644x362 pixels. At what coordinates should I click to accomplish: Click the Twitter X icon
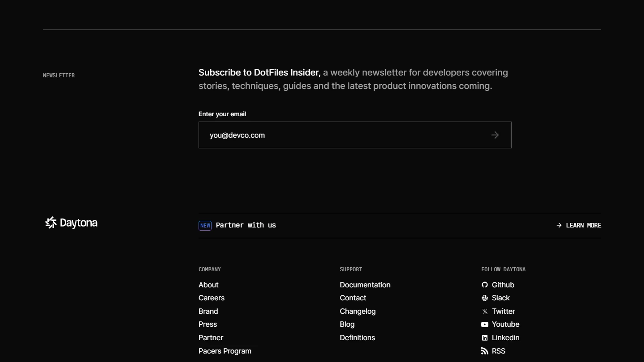[x=485, y=311]
